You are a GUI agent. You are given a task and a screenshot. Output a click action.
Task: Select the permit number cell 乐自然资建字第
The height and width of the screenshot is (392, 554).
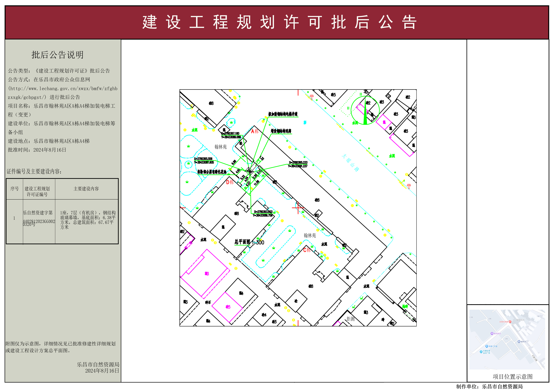coord(39,218)
